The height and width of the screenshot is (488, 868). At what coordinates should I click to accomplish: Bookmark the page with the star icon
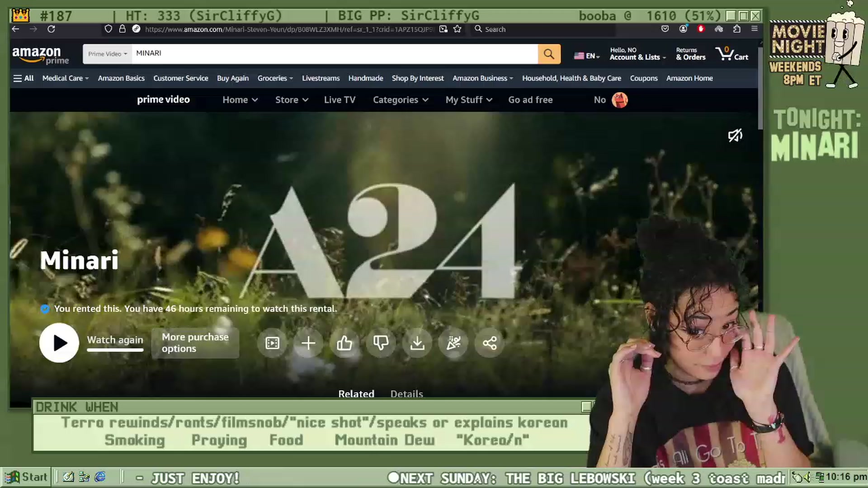pos(458,29)
